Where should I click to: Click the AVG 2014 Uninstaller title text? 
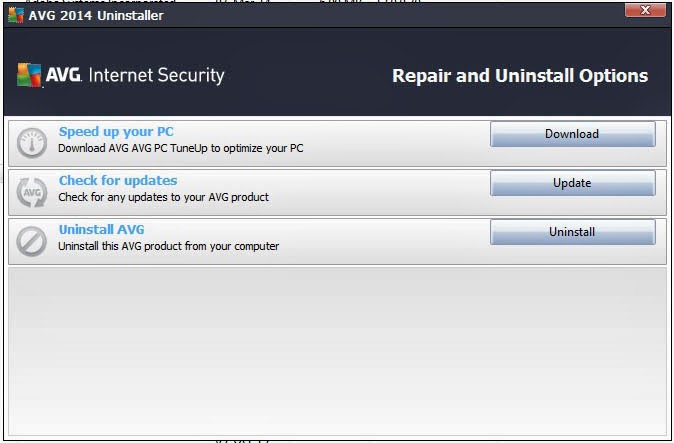pos(96,15)
